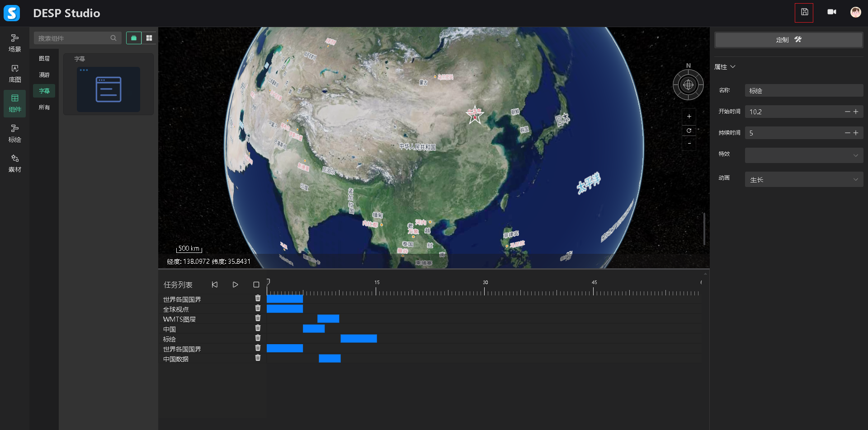Screen dimensions: 868x430
Task: Select the 字幕 component thumbnail
Action: pos(108,89)
